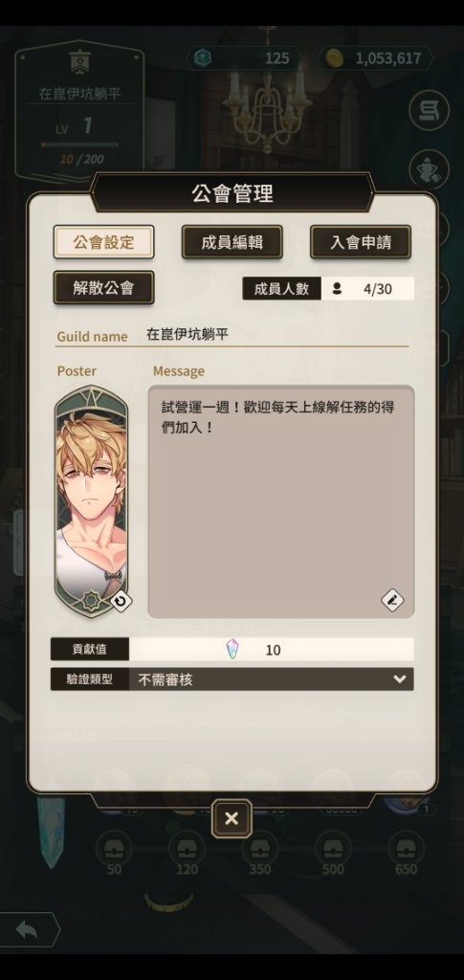Open the scroll icon in the right sidebar
The image size is (464, 980).
click(x=429, y=111)
